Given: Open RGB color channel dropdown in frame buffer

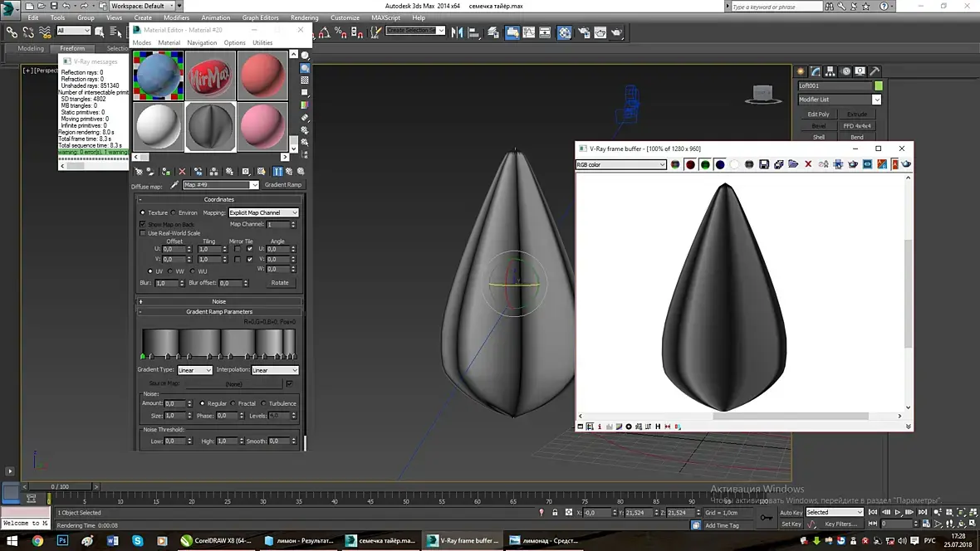Looking at the screenshot, I should [x=620, y=164].
